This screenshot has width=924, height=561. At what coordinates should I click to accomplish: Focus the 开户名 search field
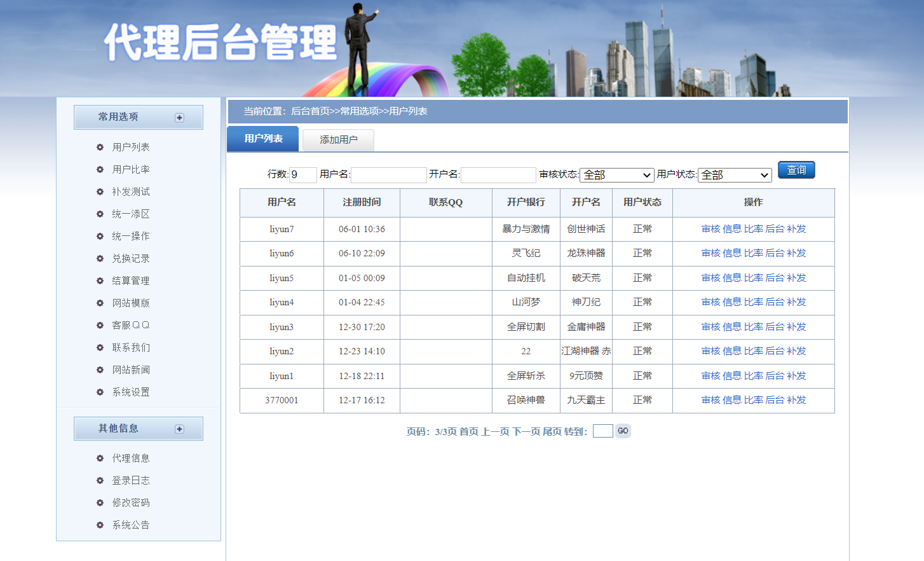coord(498,175)
